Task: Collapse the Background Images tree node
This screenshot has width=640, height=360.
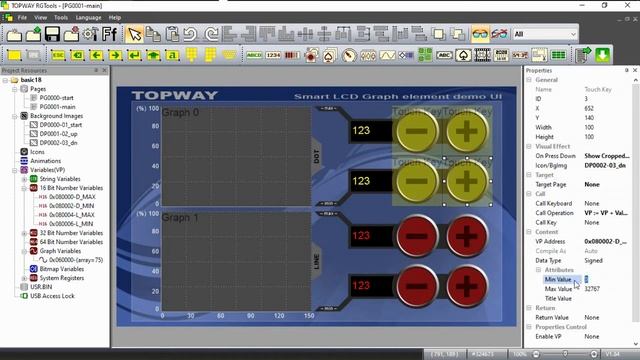Action: pos(15,116)
